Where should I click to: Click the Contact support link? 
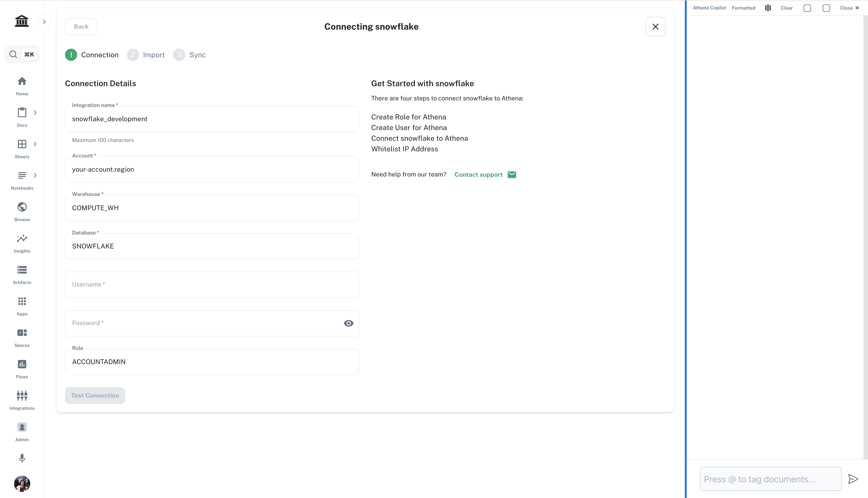[478, 175]
